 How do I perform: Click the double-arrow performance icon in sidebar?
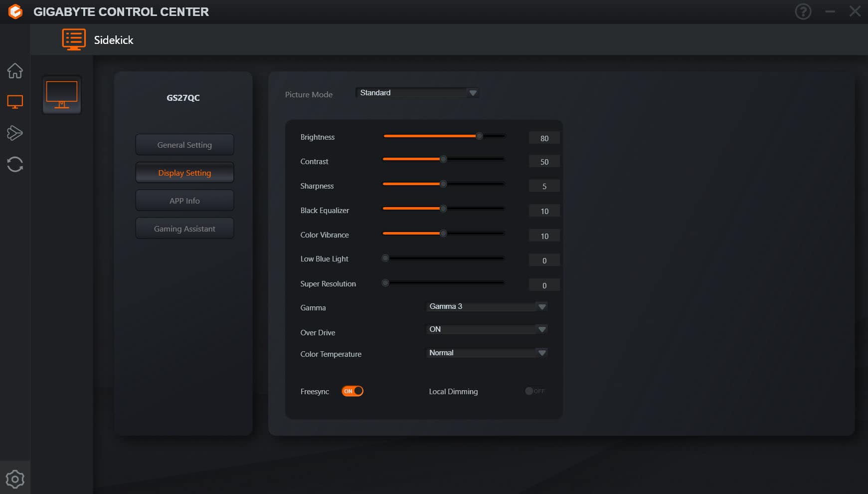pyautogui.click(x=15, y=133)
